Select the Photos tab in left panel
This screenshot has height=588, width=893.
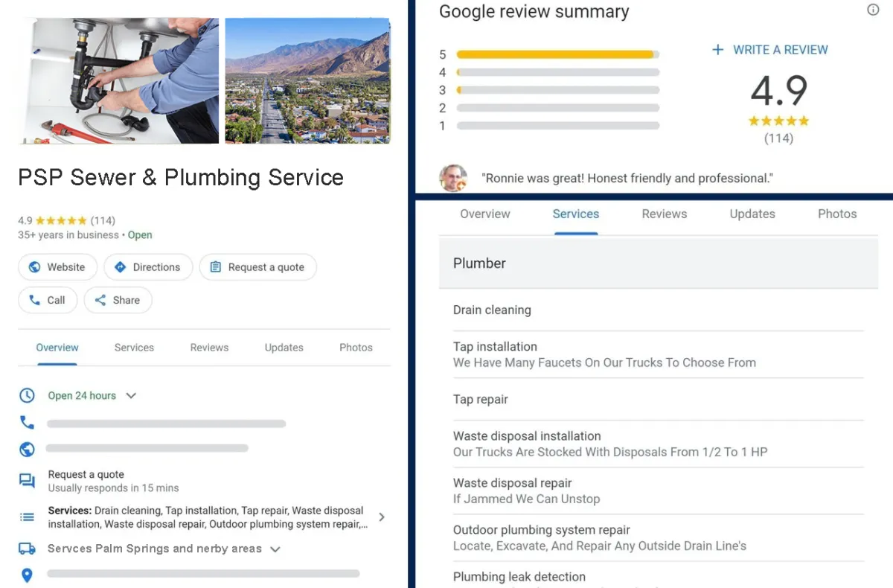(356, 348)
